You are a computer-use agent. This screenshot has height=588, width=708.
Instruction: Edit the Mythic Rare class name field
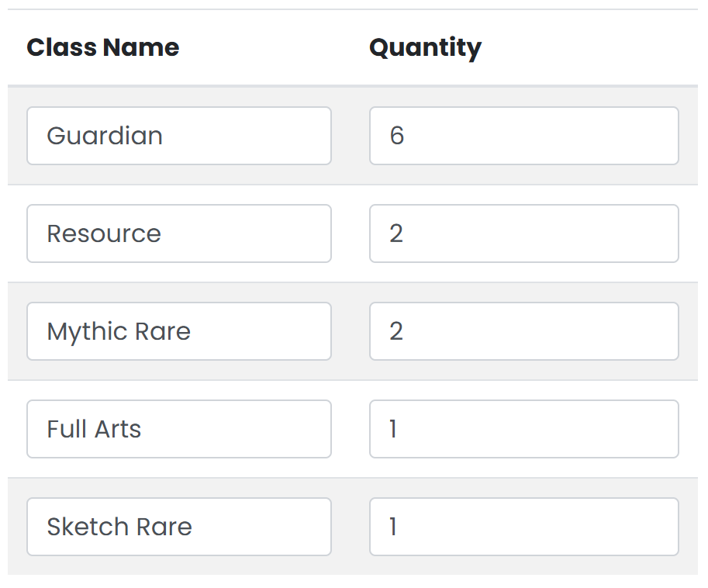click(x=178, y=331)
